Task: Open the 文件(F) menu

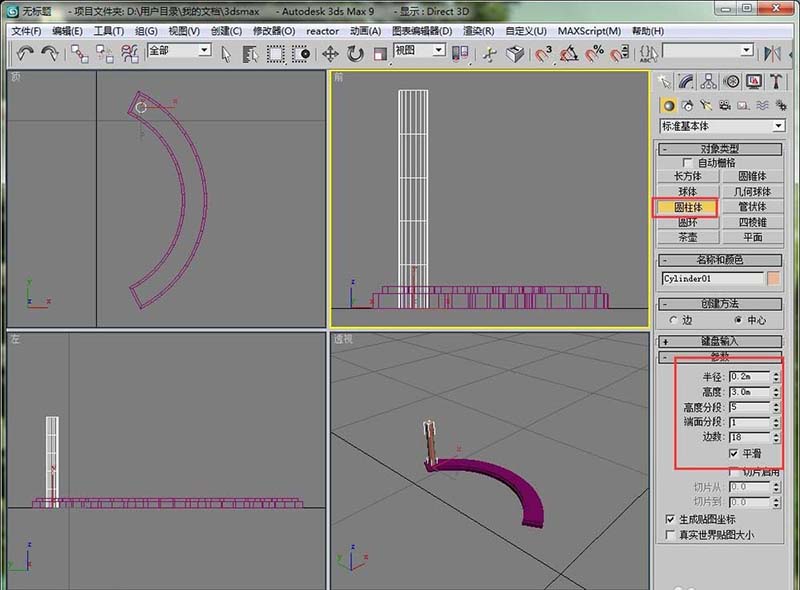Action: (x=26, y=31)
